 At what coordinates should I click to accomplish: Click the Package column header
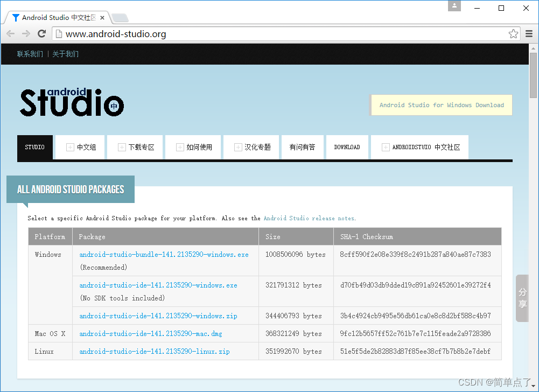pyautogui.click(x=165, y=236)
